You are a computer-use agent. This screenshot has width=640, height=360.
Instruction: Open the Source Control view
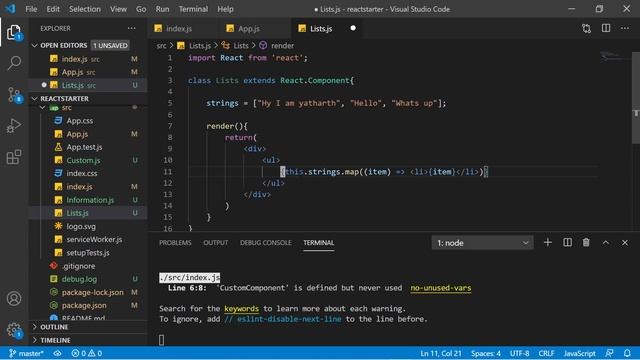(x=14, y=95)
